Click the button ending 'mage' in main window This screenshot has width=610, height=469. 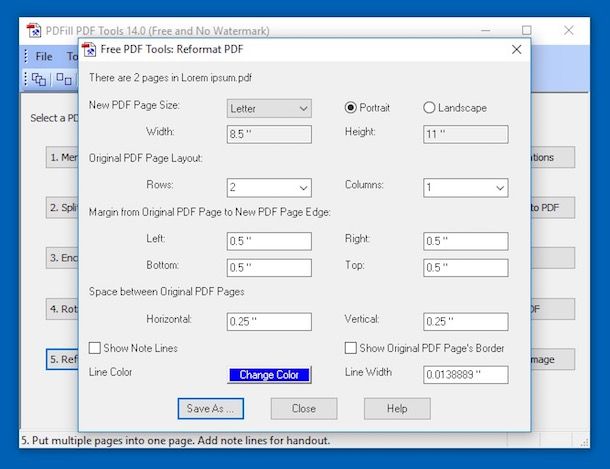tap(553, 359)
